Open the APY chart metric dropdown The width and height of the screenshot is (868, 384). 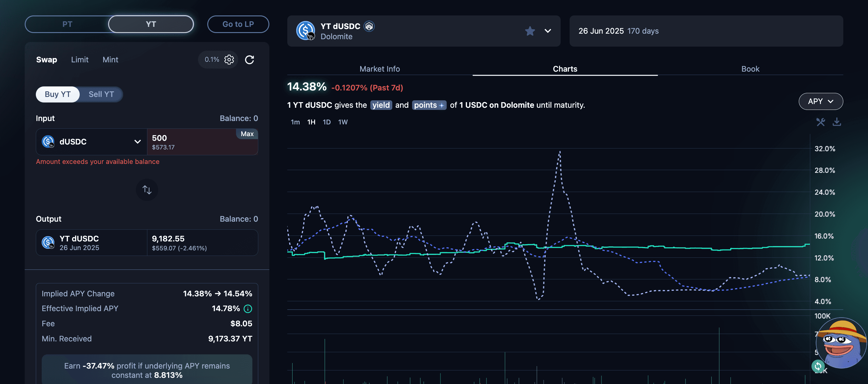(820, 101)
